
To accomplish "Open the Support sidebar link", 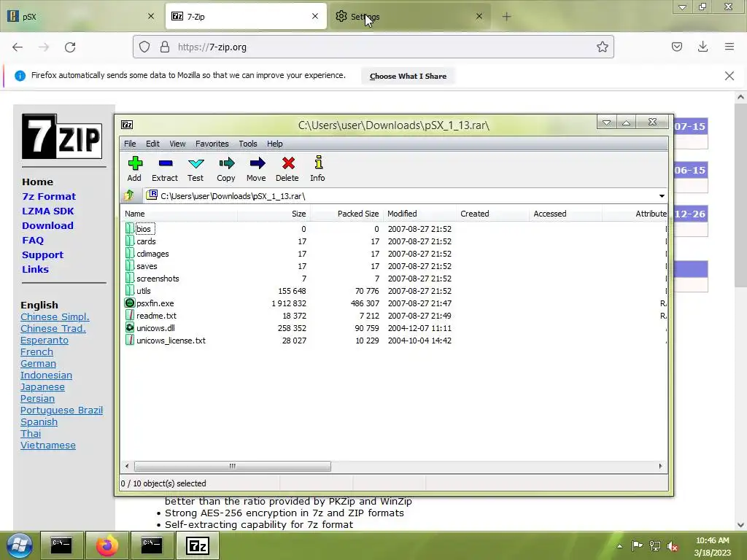I will tap(42, 254).
